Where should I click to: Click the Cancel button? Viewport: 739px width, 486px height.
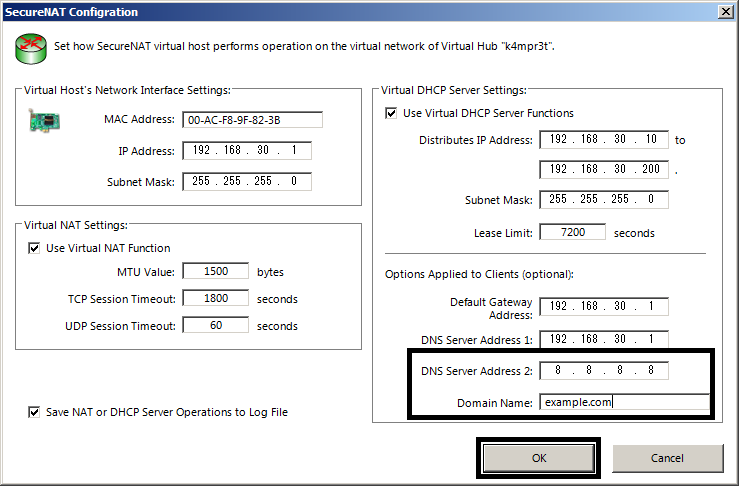pos(667,458)
